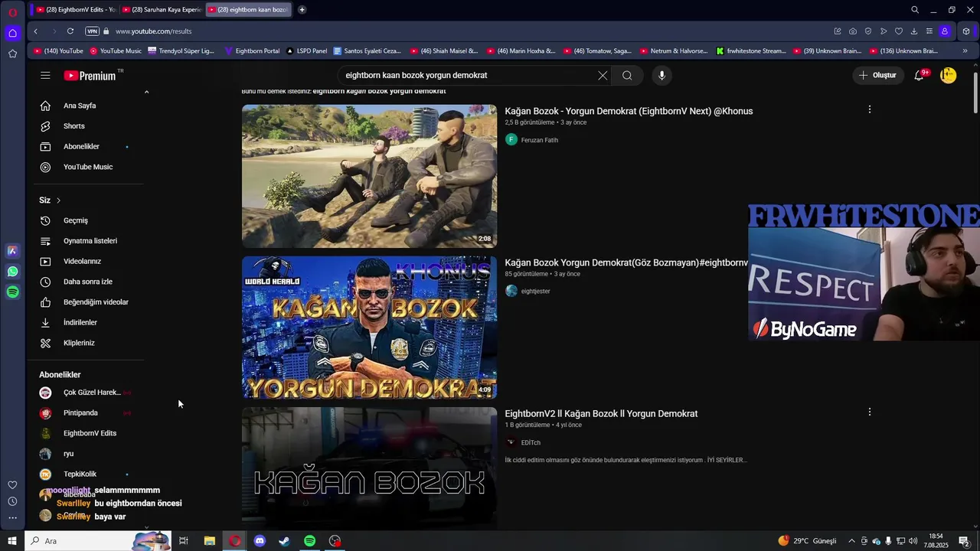This screenshot has width=980, height=551.
Task: Open eightjester channel link
Action: (x=535, y=291)
